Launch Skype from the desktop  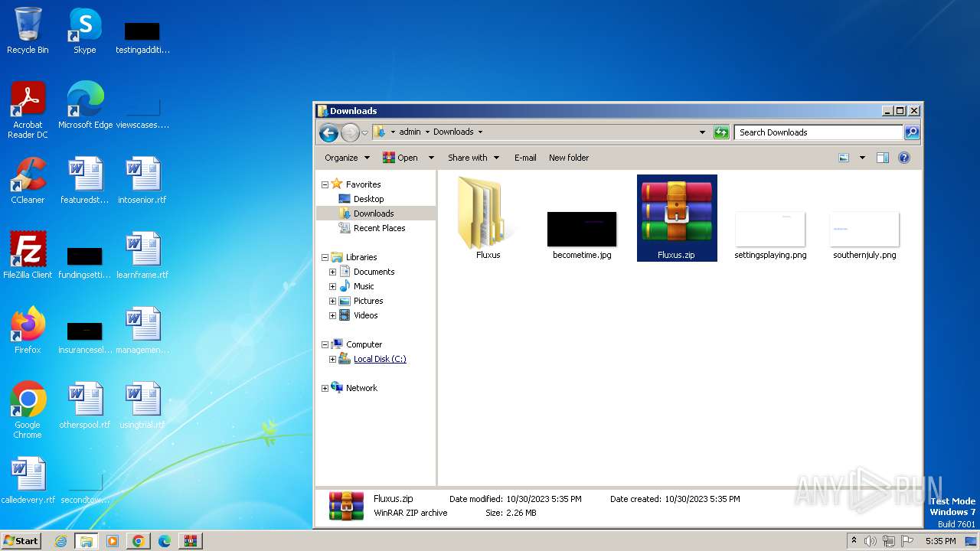coord(85,31)
